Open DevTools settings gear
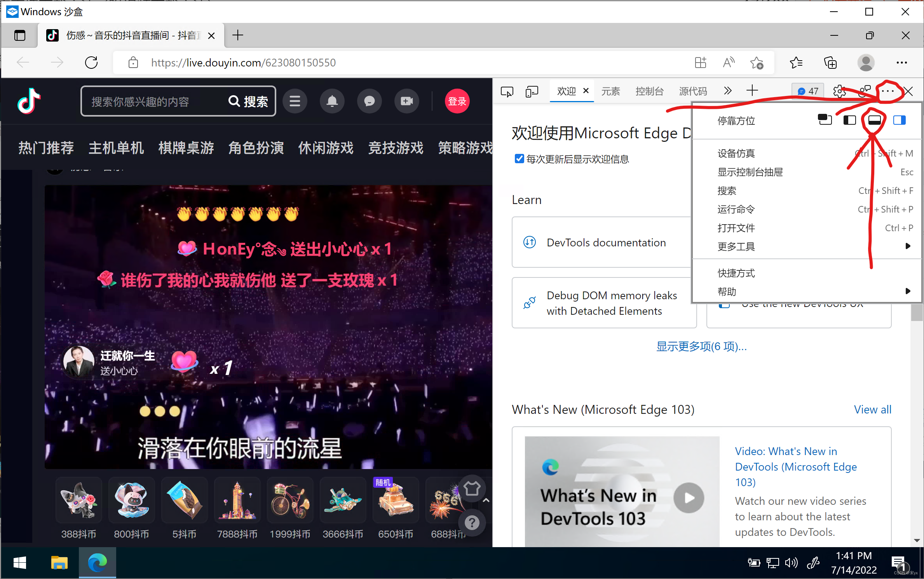 click(839, 92)
